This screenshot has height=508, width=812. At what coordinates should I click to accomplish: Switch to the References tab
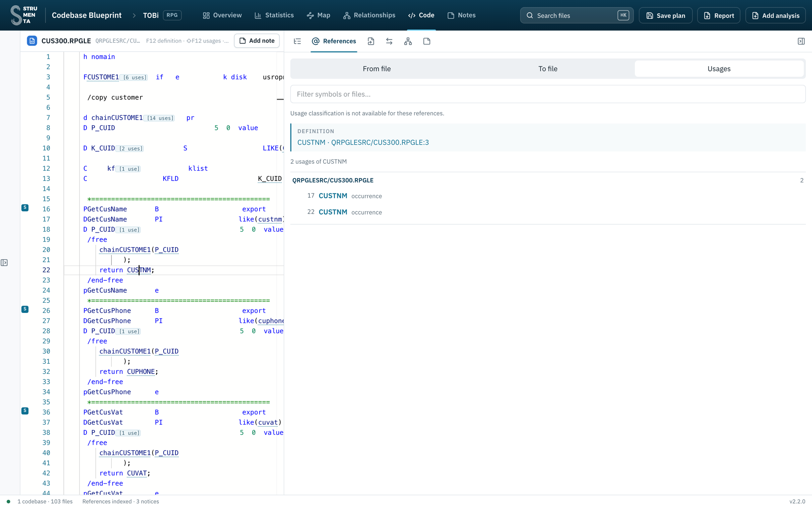click(x=334, y=41)
